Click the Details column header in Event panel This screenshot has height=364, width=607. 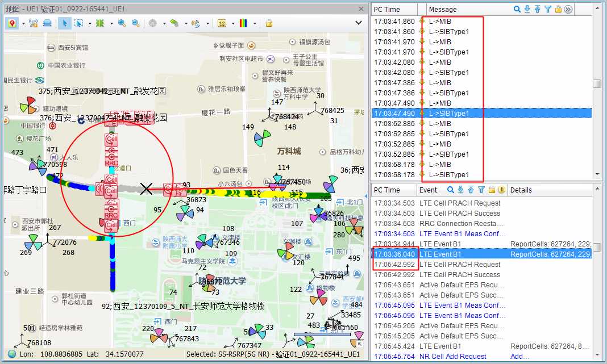[521, 190]
